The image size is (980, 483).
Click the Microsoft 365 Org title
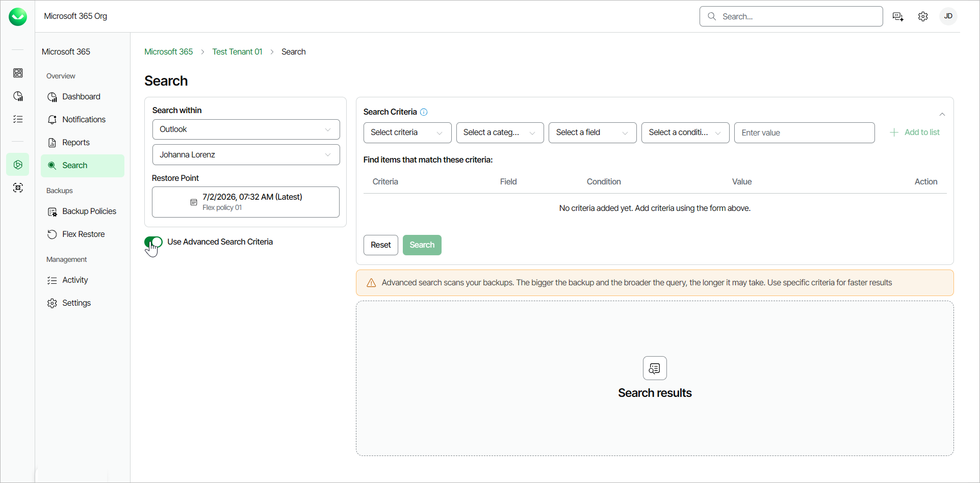[x=75, y=16]
